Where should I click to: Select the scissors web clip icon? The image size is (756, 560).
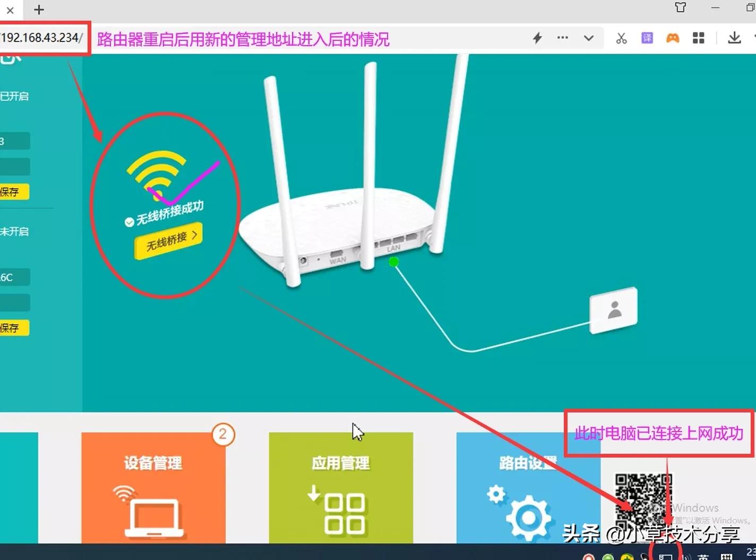621,38
